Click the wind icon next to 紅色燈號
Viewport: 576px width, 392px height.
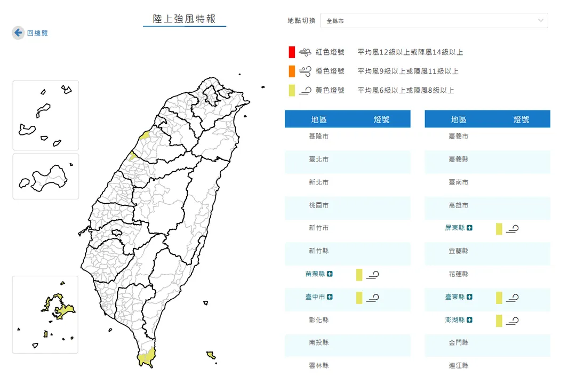[305, 52]
